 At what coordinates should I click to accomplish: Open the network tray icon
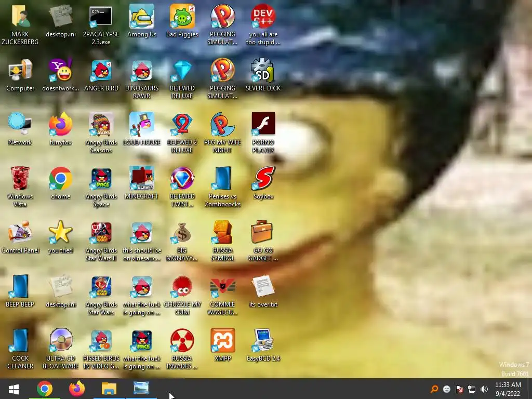pos(472,389)
